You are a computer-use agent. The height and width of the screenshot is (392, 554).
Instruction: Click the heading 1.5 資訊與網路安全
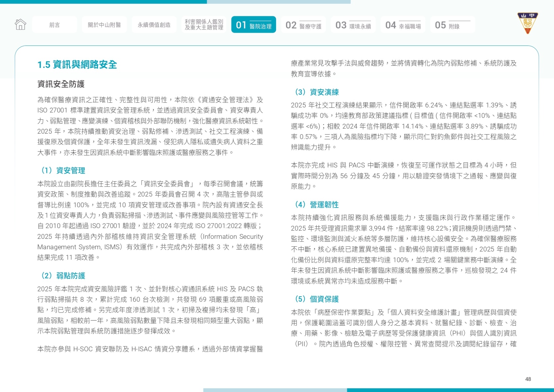coord(77,65)
